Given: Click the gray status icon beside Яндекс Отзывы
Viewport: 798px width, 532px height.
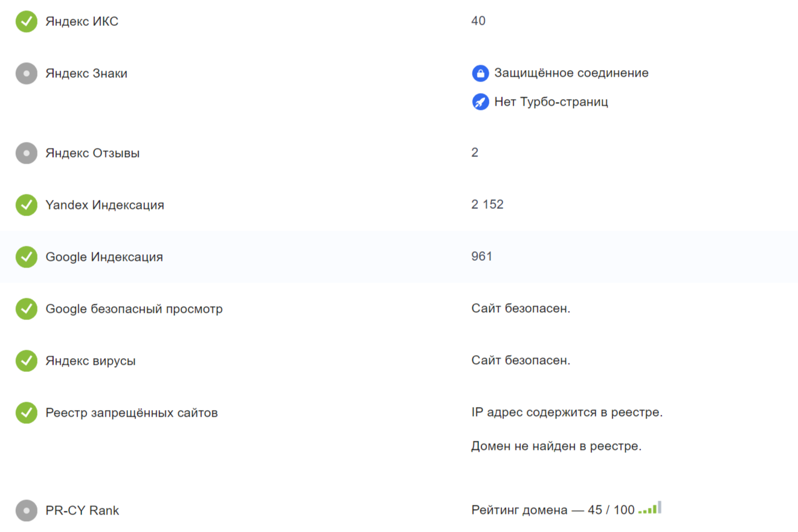Looking at the screenshot, I should point(26,153).
